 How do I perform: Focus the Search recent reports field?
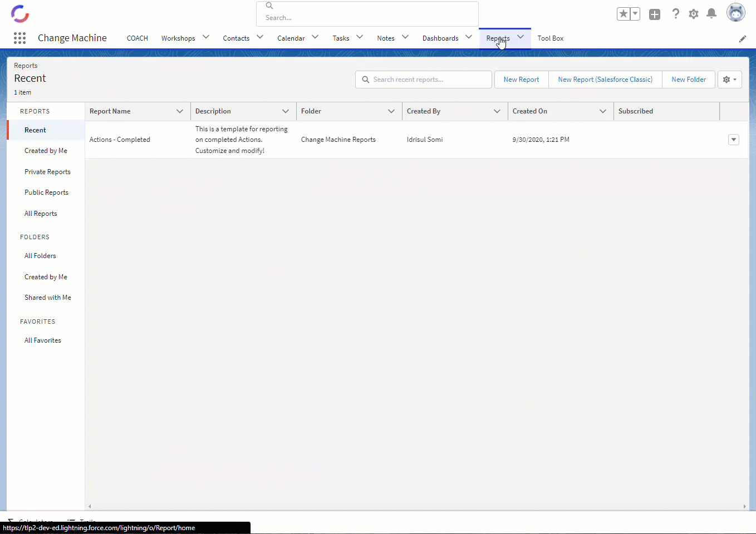click(424, 80)
